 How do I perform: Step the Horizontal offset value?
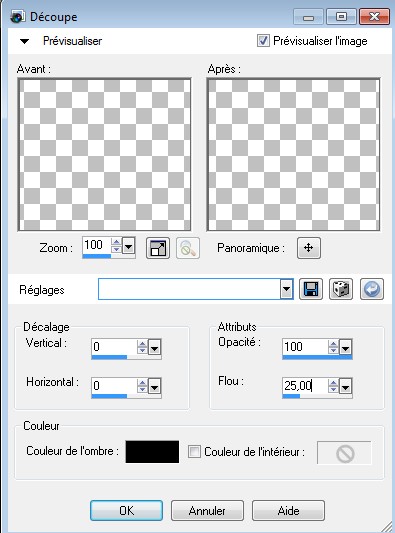coord(142,386)
